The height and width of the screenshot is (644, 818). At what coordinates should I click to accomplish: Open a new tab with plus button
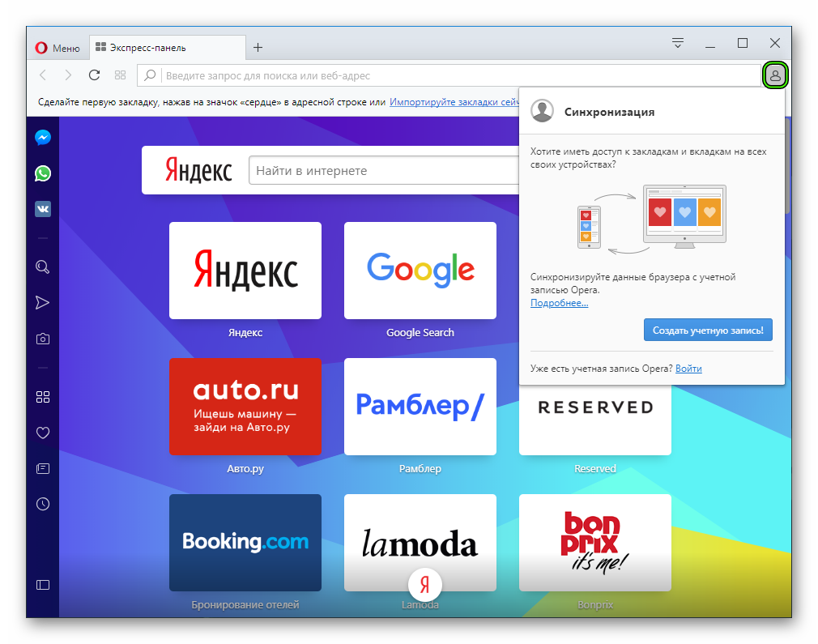pos(258,48)
